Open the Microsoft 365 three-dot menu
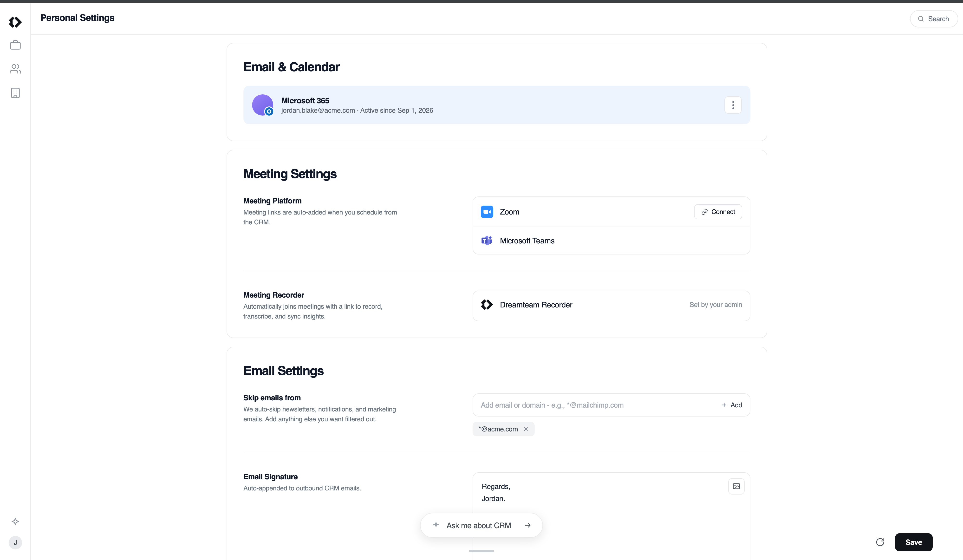The image size is (963, 560). click(x=733, y=105)
